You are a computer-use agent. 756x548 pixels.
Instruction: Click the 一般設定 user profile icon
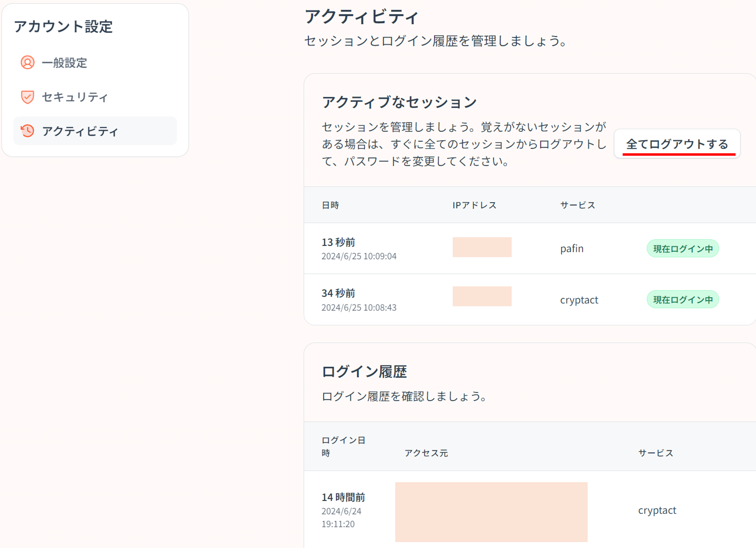(x=27, y=63)
